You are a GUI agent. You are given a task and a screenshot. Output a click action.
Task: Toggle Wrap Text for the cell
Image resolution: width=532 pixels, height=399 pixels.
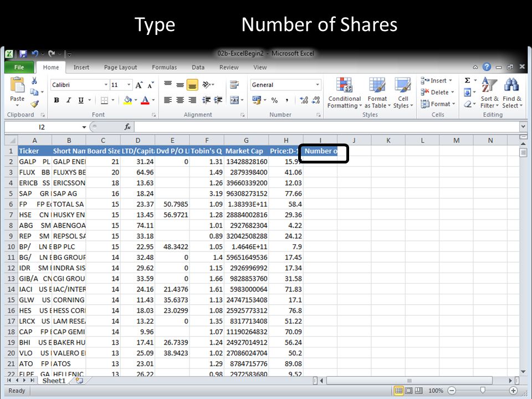click(234, 84)
